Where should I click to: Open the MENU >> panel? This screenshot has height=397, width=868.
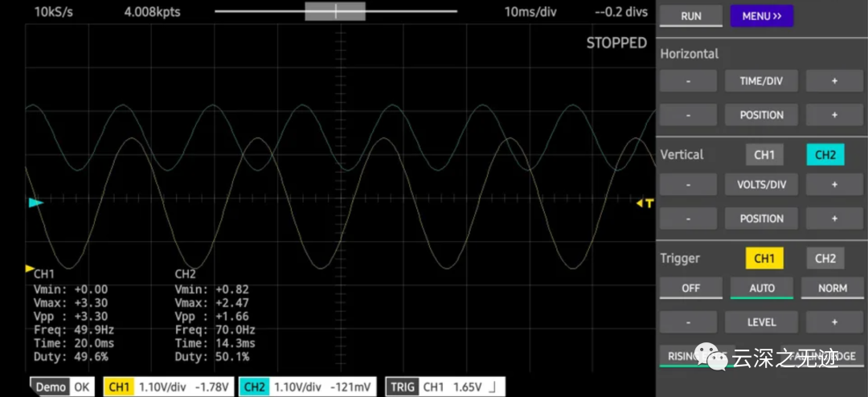coord(762,16)
